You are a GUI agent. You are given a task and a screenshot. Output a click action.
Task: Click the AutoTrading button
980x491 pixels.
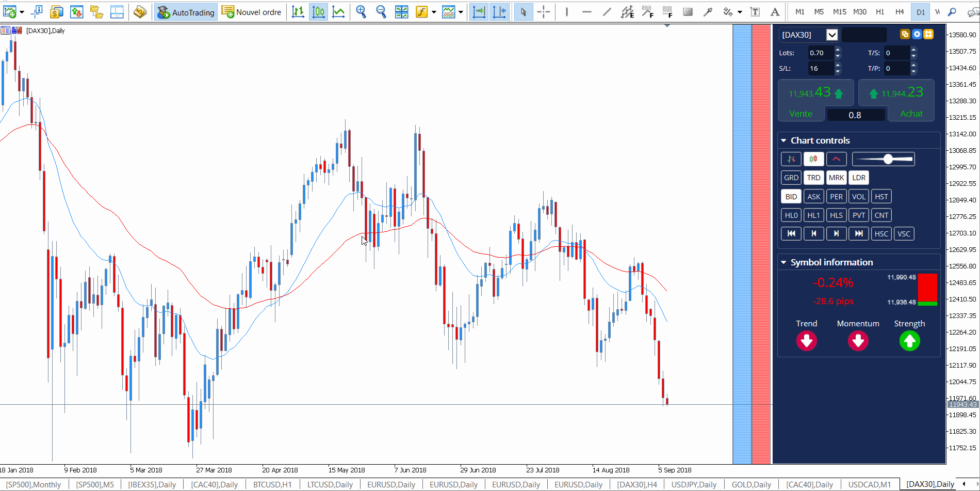(186, 12)
